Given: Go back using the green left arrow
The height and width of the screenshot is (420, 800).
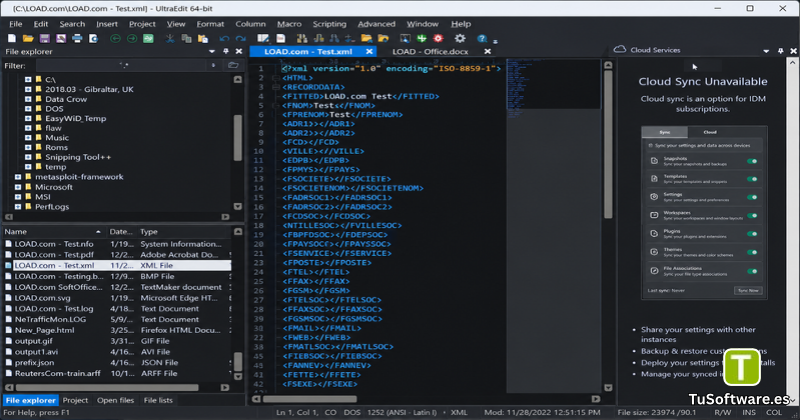Looking at the screenshot, I should click(115, 38).
